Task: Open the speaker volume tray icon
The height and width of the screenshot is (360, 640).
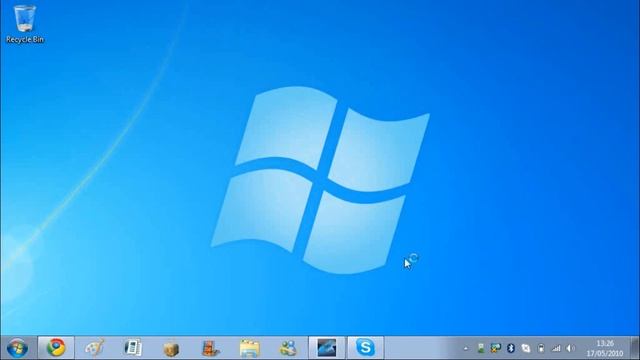Action: (x=571, y=348)
